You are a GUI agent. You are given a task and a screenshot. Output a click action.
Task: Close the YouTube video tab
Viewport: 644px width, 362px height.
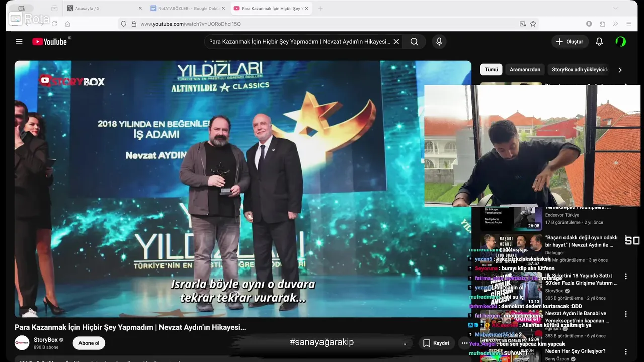coord(306,8)
